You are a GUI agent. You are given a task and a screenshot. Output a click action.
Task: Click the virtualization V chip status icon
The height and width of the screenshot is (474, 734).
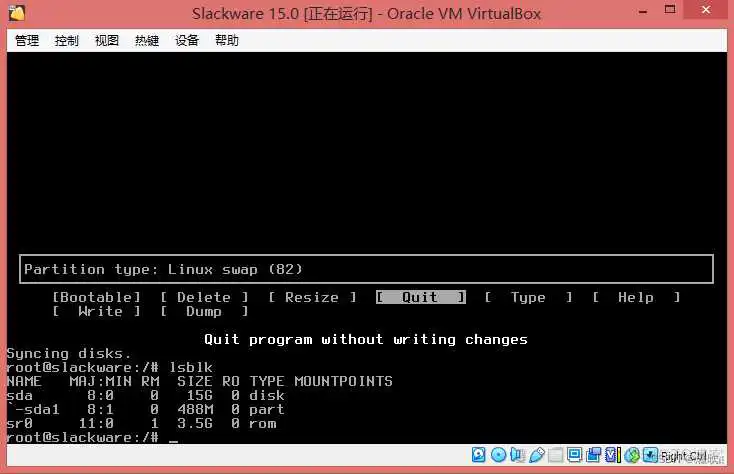pos(612,454)
